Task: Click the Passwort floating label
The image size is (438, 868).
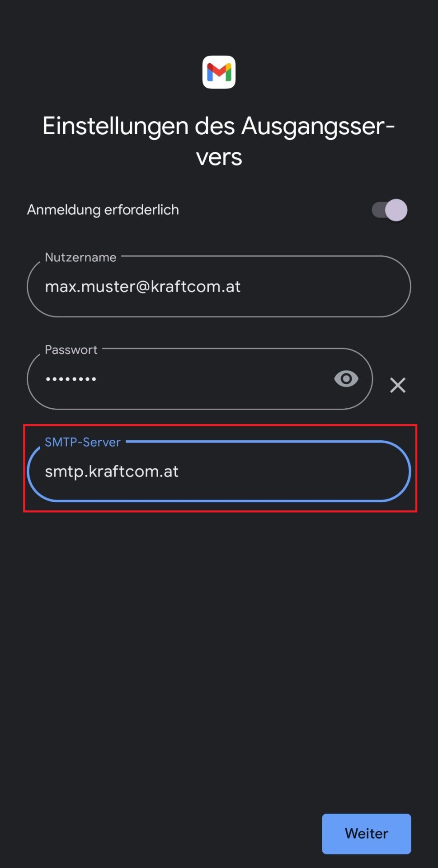Action: tap(71, 349)
